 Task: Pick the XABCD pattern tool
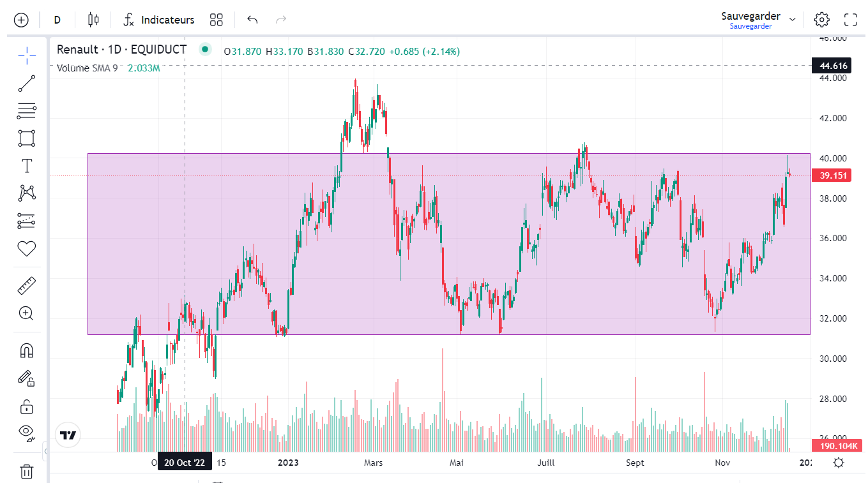(x=26, y=193)
